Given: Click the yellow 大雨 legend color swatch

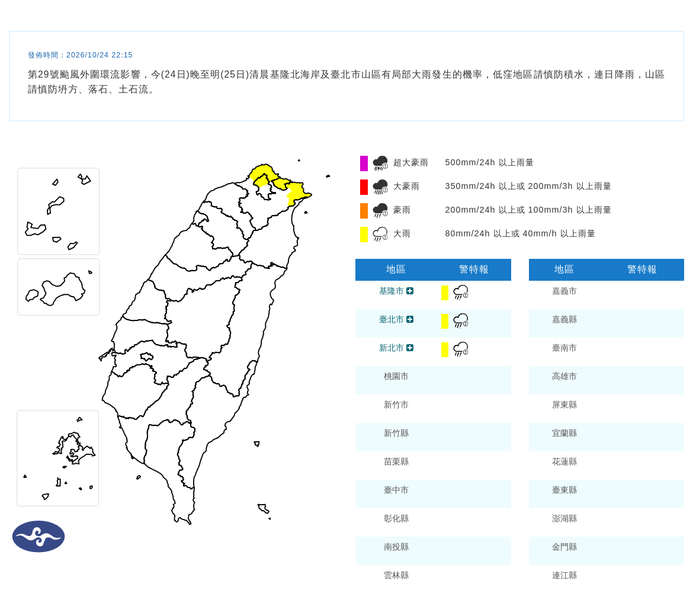Looking at the screenshot, I should coord(364,234).
